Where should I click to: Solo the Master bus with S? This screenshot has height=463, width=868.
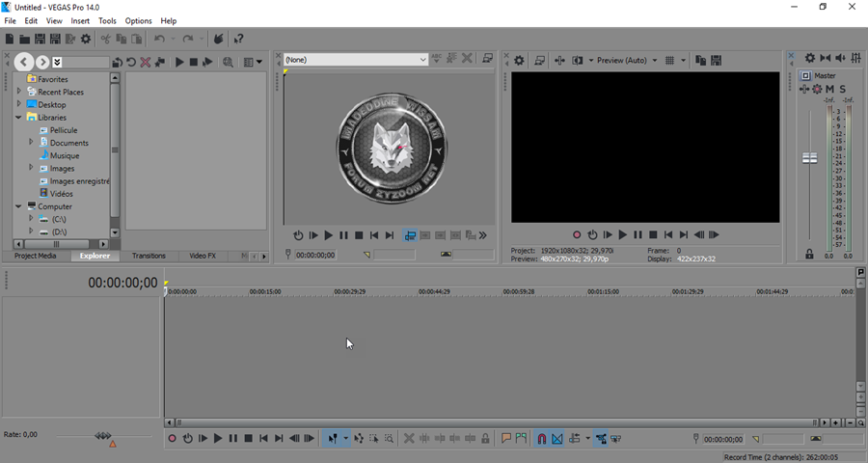click(843, 89)
